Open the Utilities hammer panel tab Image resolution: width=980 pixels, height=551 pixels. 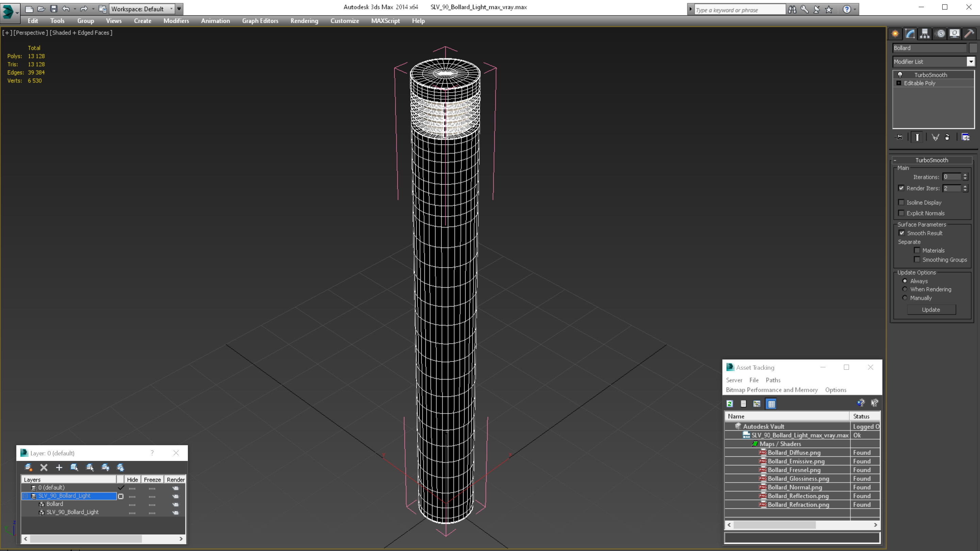(x=969, y=33)
